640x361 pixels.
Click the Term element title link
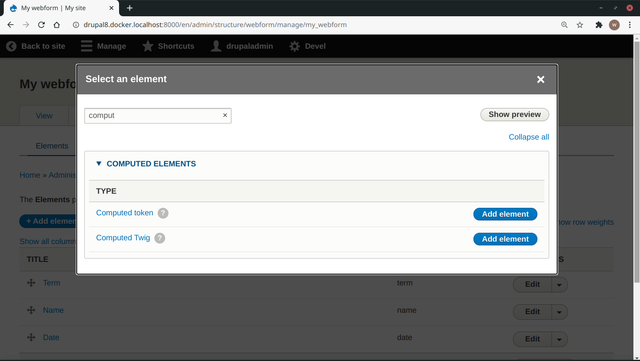tap(51, 283)
